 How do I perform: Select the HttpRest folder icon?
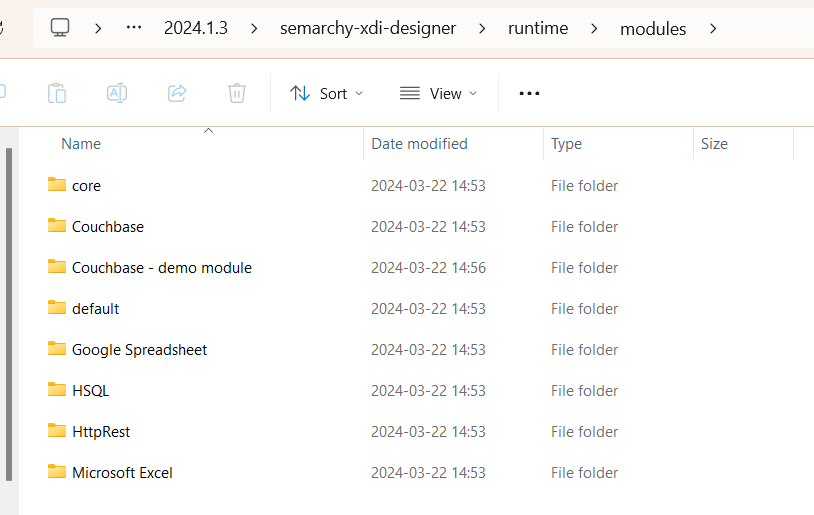[57, 430]
